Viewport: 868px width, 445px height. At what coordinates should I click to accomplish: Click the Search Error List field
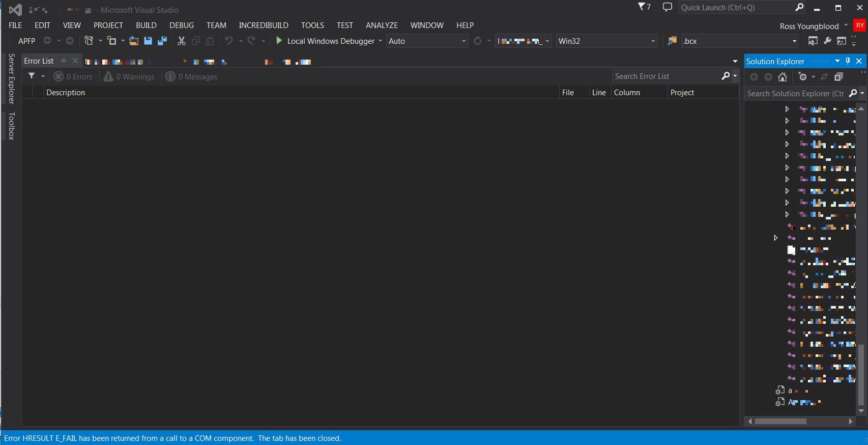pyautogui.click(x=666, y=76)
